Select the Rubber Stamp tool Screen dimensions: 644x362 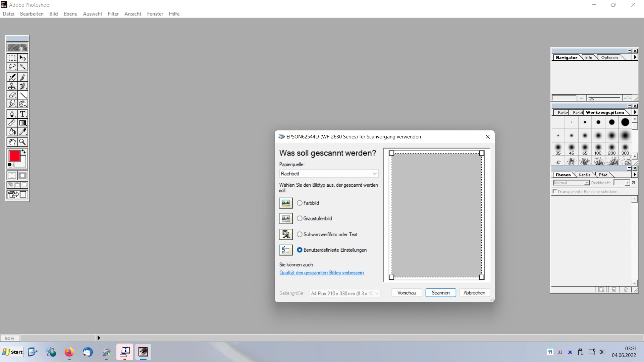point(12,86)
